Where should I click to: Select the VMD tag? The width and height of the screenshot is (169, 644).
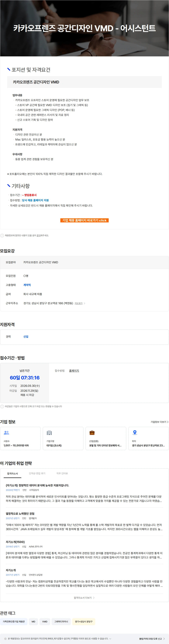(45, 622)
